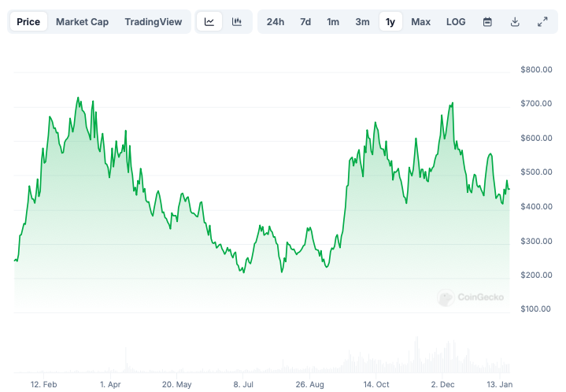566x392 pixels.
Task: Select the 24h time range
Action: tap(276, 22)
